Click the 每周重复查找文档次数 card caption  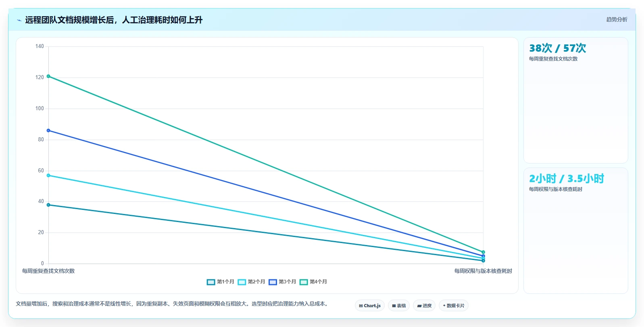pos(553,59)
